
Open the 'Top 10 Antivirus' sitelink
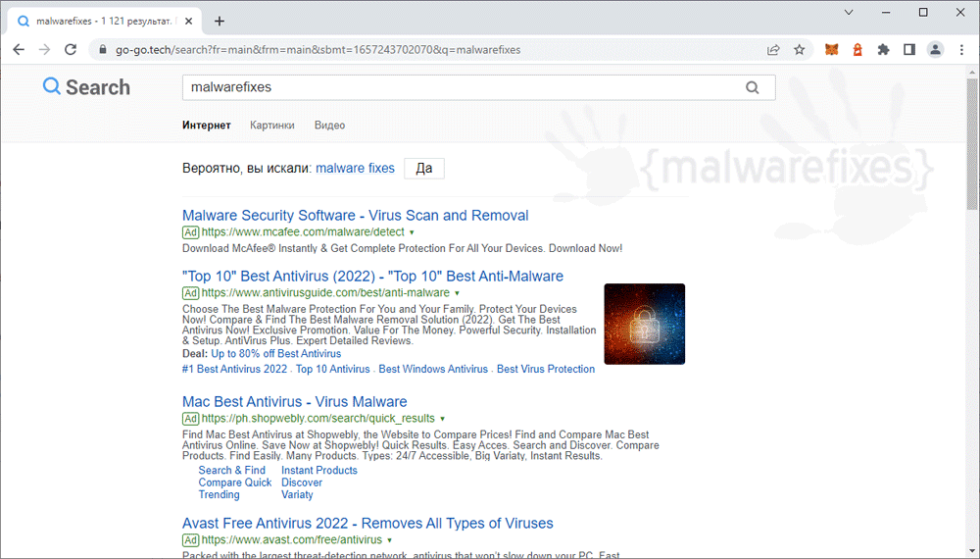click(x=332, y=369)
